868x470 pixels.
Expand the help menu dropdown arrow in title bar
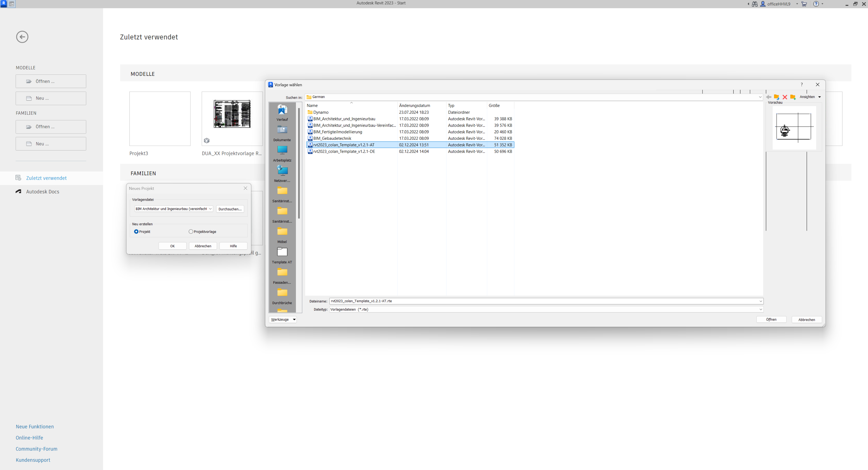823,4
